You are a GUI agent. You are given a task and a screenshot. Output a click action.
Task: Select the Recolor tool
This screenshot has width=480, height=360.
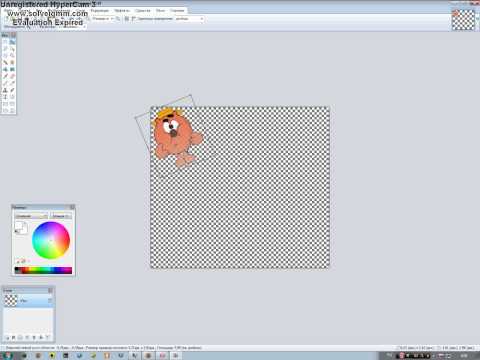point(12,90)
